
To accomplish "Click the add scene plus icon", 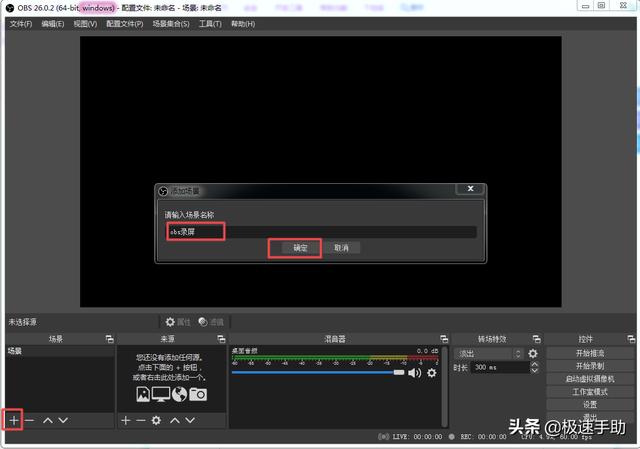I will click(x=14, y=421).
